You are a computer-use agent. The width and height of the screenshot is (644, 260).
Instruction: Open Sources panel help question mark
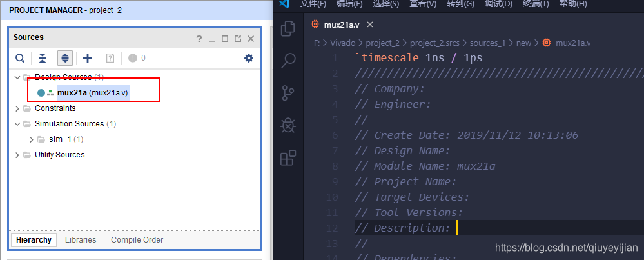click(199, 39)
